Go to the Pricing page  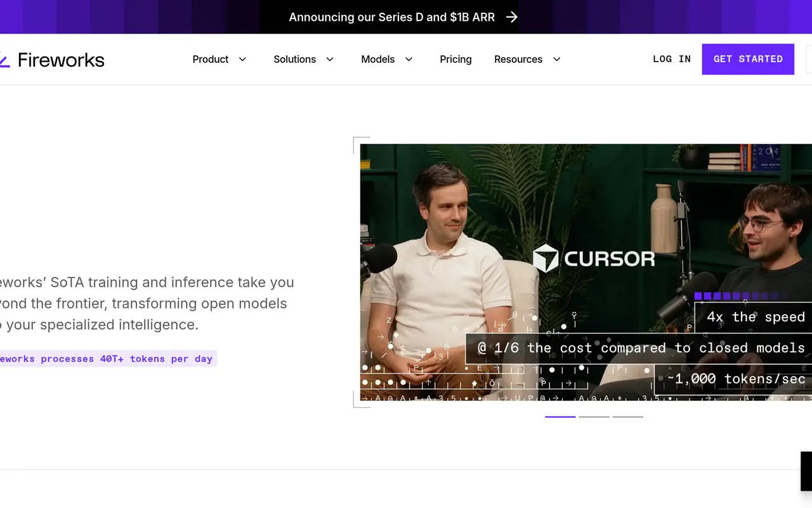tap(455, 59)
